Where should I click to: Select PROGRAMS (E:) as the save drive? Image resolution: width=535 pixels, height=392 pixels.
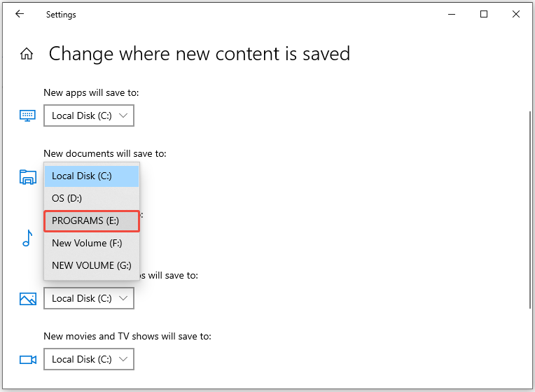(92, 221)
